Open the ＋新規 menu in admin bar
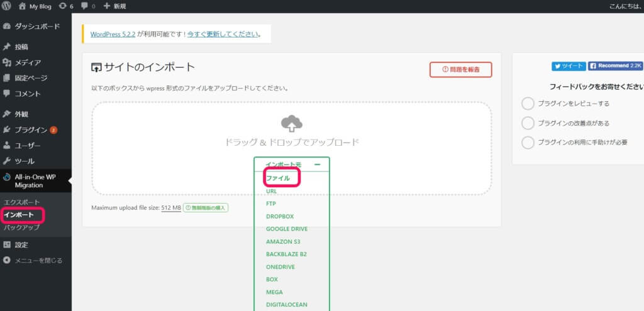 114,6
